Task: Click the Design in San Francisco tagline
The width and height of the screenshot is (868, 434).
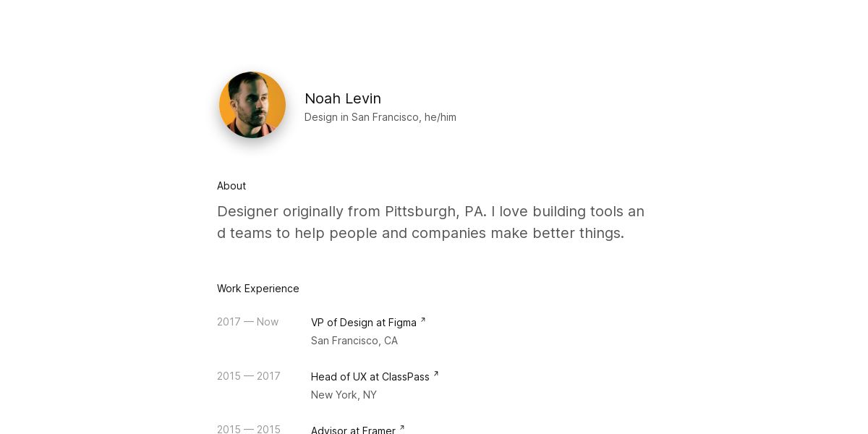Action: 362,117
